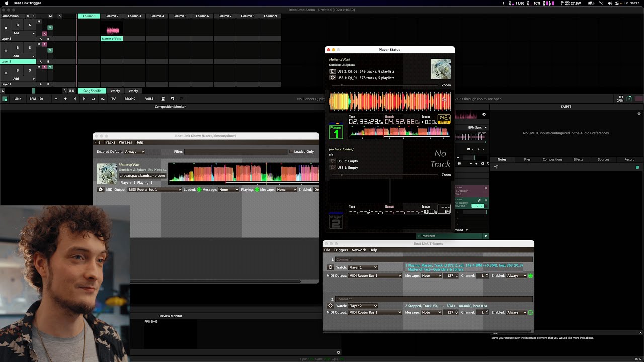Image resolution: width=644 pixels, height=362 pixels.
Task: Open the Tracks menu in Beat Link Show
Action: (109, 142)
